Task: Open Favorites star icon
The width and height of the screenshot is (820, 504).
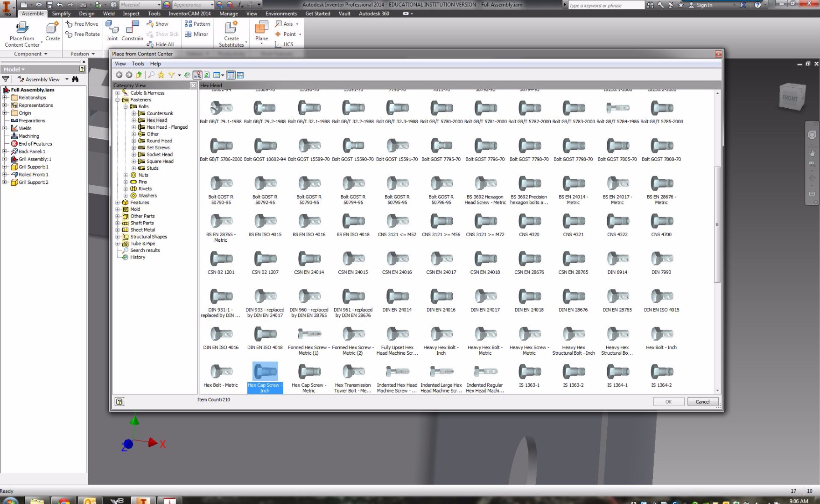Action: pos(161,75)
